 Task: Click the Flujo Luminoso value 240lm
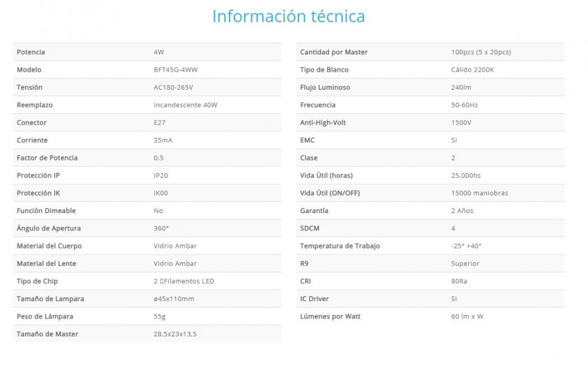[x=461, y=87]
